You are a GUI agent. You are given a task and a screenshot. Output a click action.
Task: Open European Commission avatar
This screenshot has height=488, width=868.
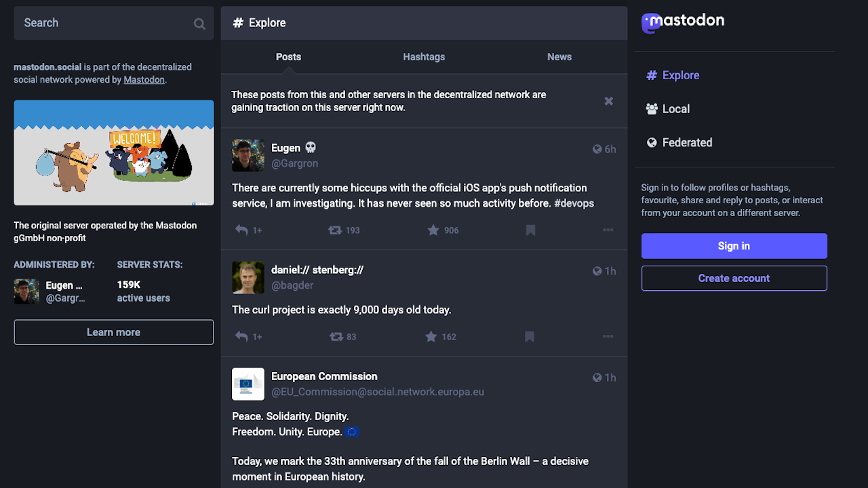pos(248,384)
